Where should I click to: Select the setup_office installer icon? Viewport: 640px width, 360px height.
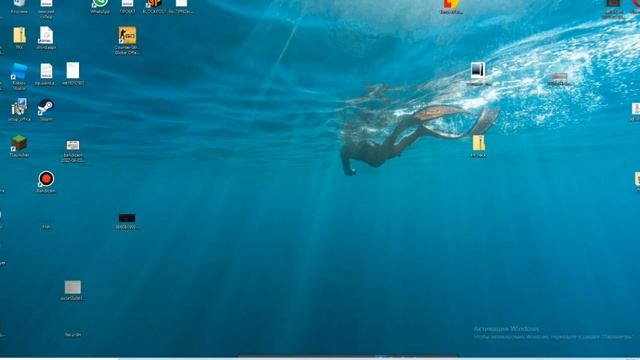pyautogui.click(x=19, y=110)
